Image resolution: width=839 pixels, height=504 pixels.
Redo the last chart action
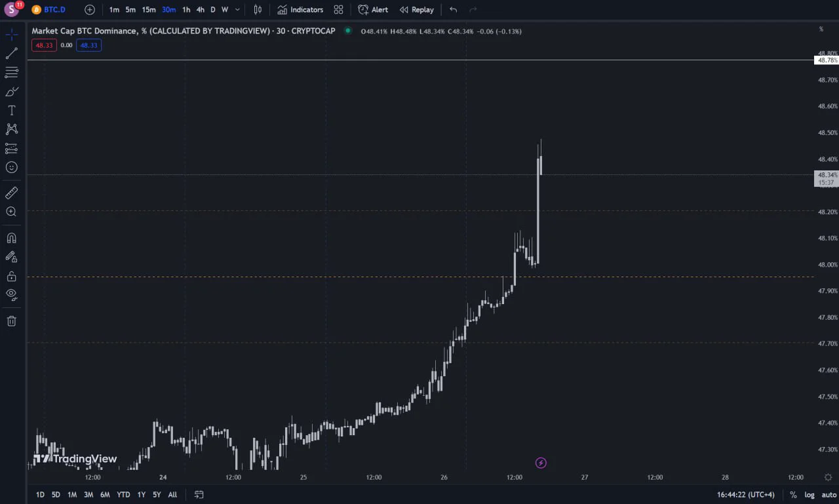point(473,10)
